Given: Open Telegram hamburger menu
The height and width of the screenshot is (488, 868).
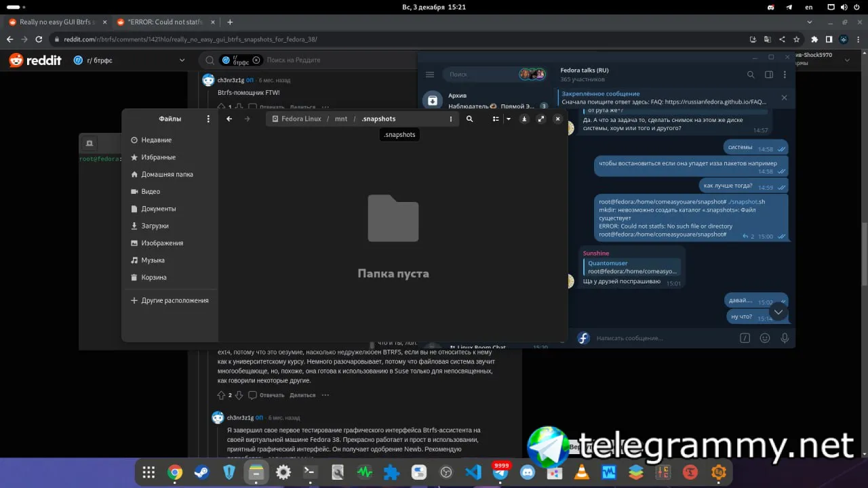Looking at the screenshot, I should point(430,75).
